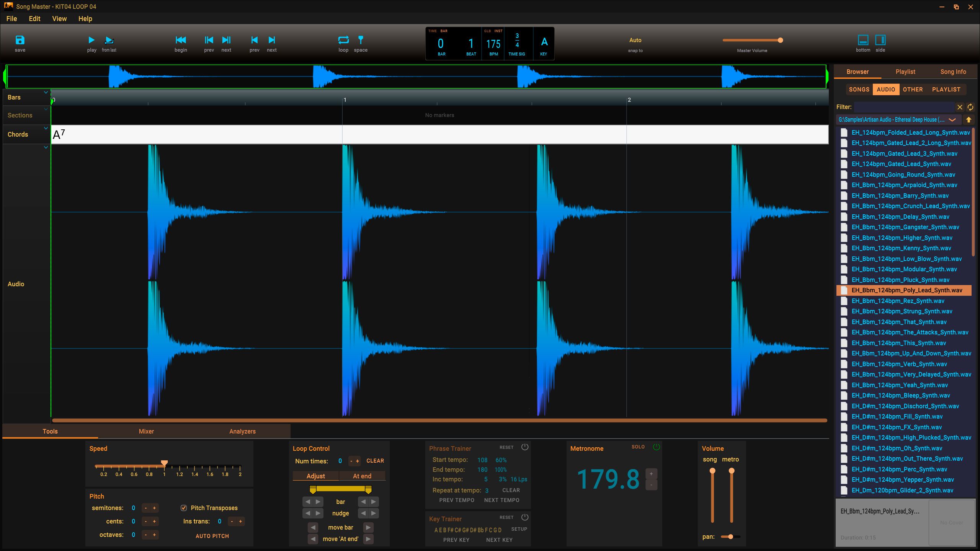980x551 pixels.
Task: Go up one folder level
Action: coord(969,120)
